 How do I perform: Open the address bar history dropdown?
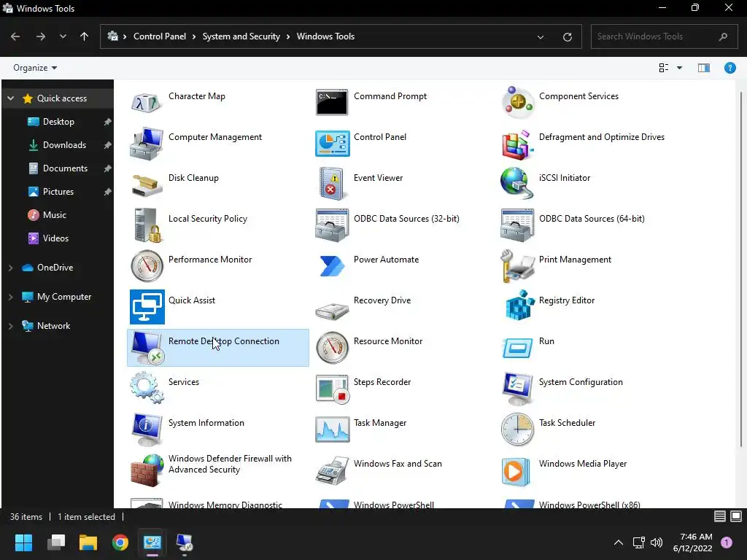tap(541, 36)
